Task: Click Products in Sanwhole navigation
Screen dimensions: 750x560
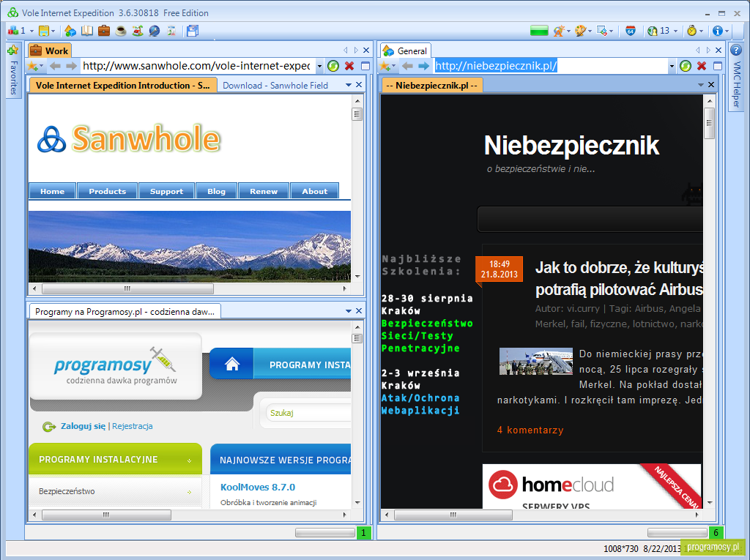Action: click(107, 191)
